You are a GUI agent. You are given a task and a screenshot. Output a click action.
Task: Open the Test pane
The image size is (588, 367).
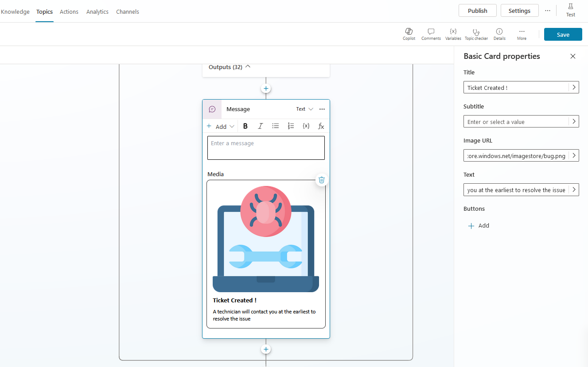(570, 10)
